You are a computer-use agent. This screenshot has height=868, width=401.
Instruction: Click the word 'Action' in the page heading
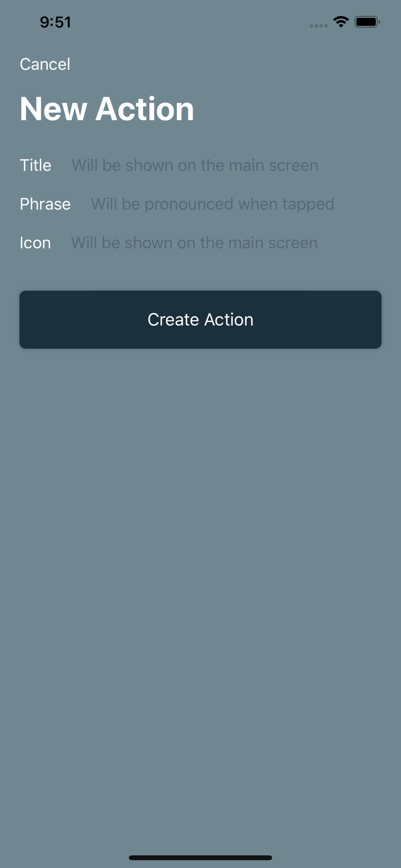[x=145, y=108]
